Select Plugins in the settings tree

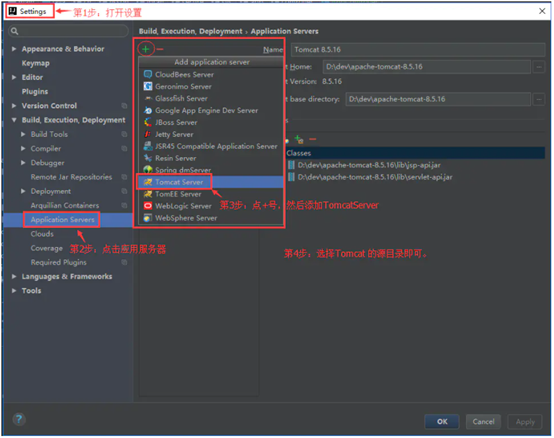click(x=35, y=91)
